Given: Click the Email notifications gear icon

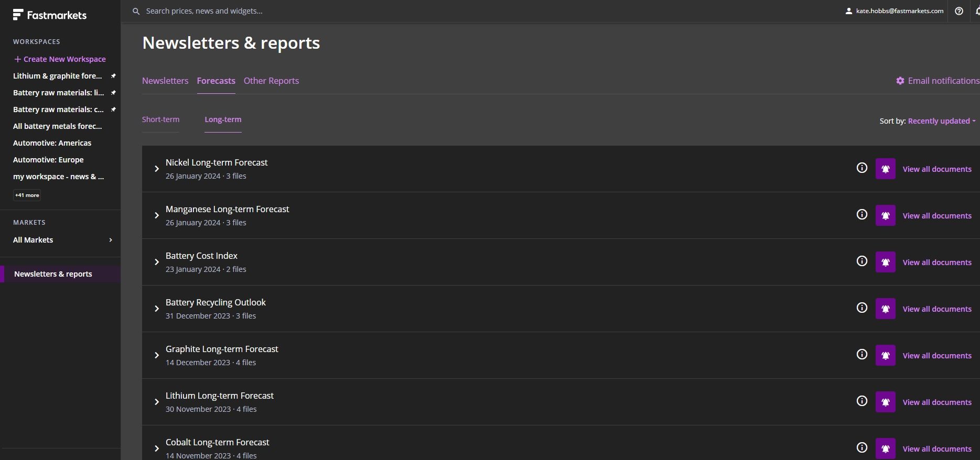Looking at the screenshot, I should coord(900,81).
